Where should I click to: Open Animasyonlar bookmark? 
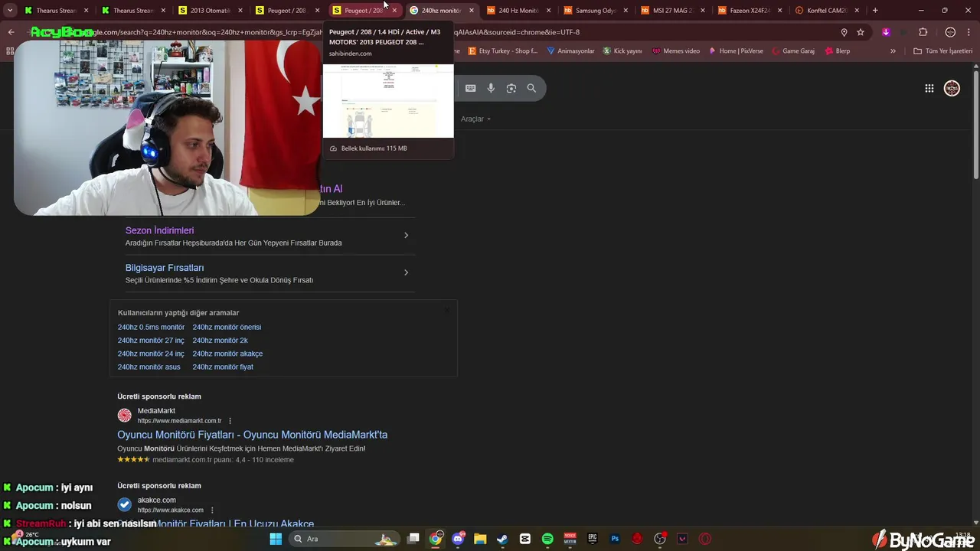[570, 51]
